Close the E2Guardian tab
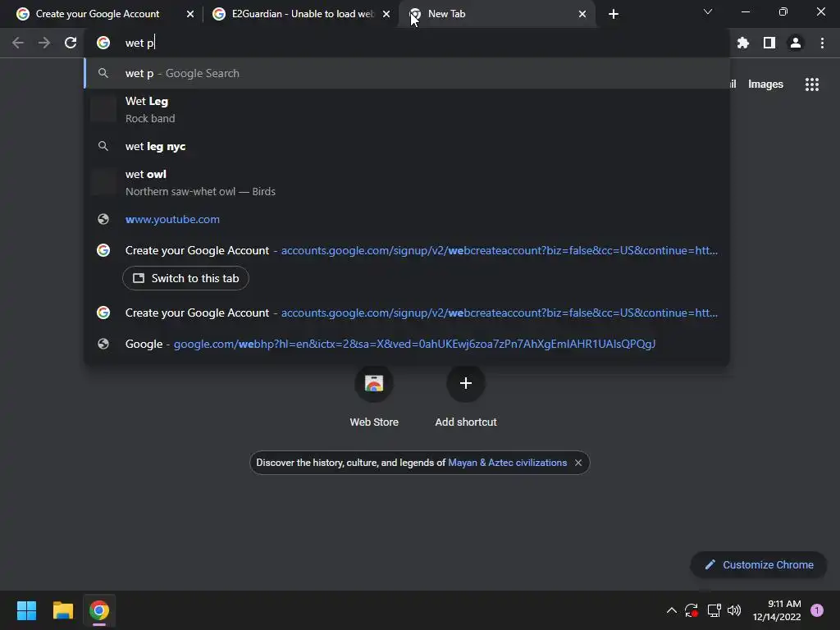Viewport: 840px width, 630px height. click(386, 14)
